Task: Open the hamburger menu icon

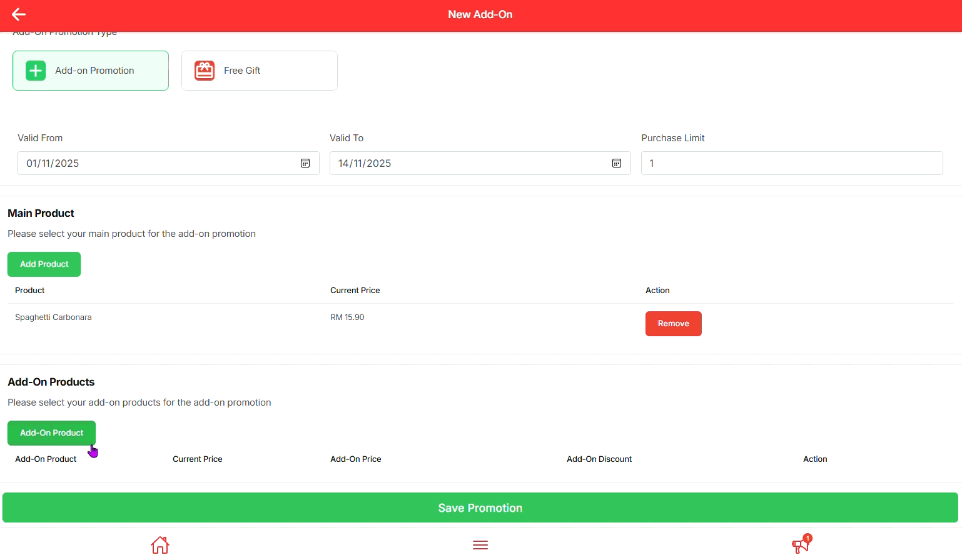Action: click(480, 545)
